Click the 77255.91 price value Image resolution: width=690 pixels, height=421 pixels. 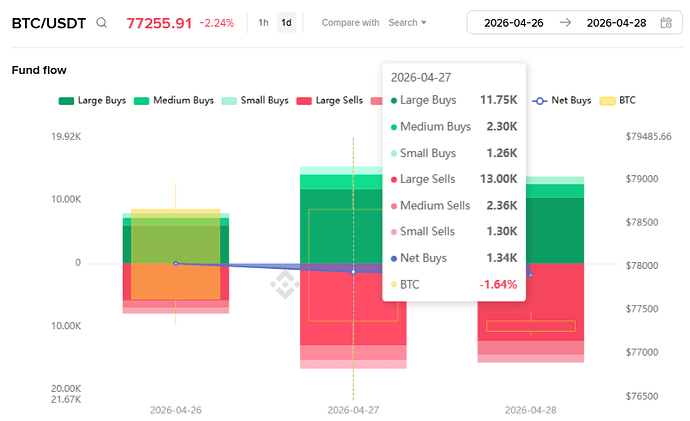159,23
